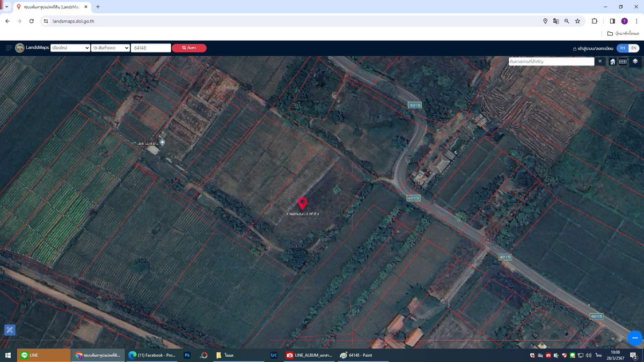Click the home icon on the map toolbar

click(612, 62)
